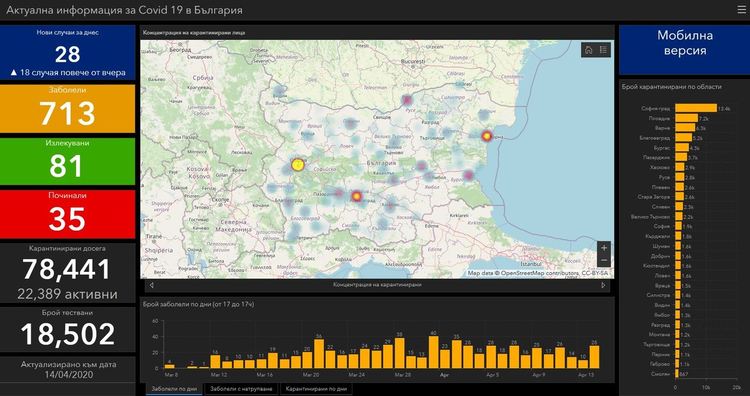This screenshot has width=750, height=396.
Task: Select the Plovdiv hotspot marker on map
Action: [x=356, y=196]
